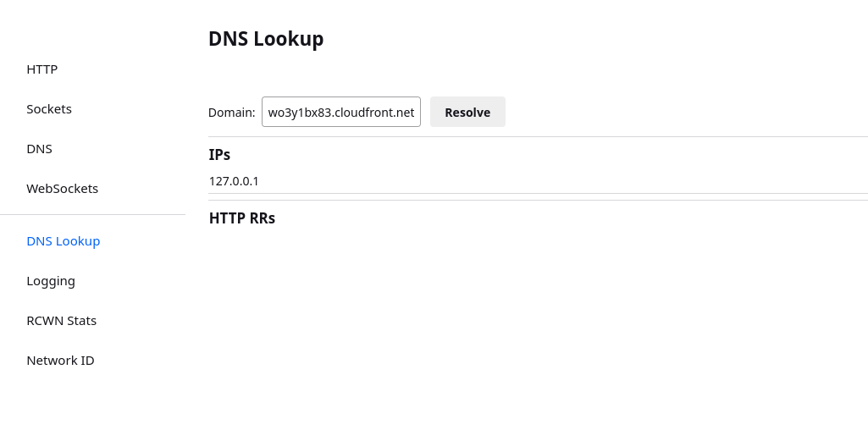Switch to the Sockets page
Viewport: 868px width, 441px height.
[x=49, y=109]
